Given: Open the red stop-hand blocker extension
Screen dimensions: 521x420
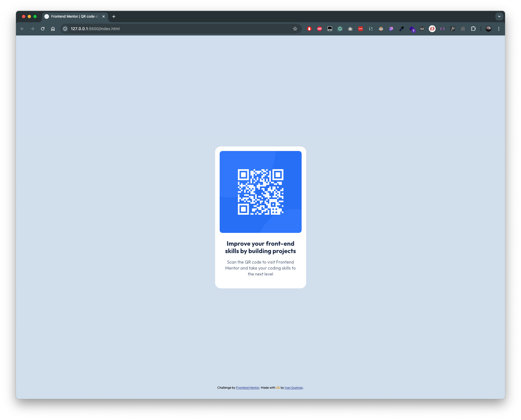Looking at the screenshot, I should [x=309, y=29].
